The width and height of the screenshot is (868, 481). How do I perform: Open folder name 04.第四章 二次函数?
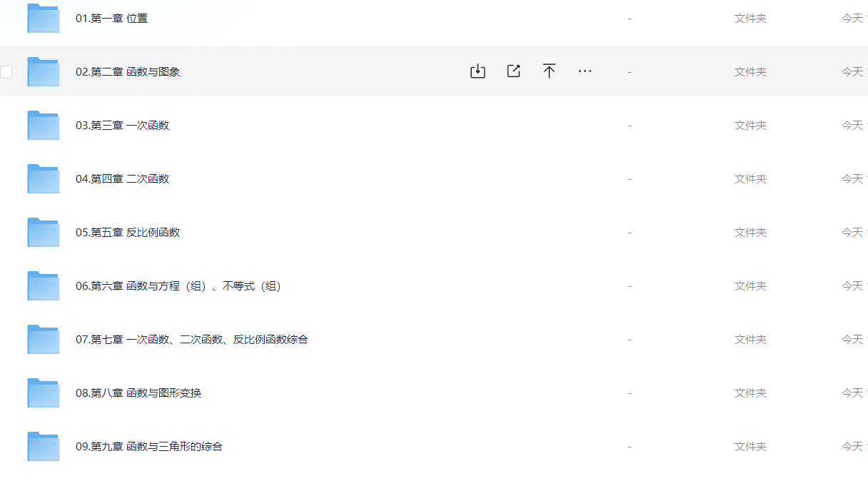point(123,179)
